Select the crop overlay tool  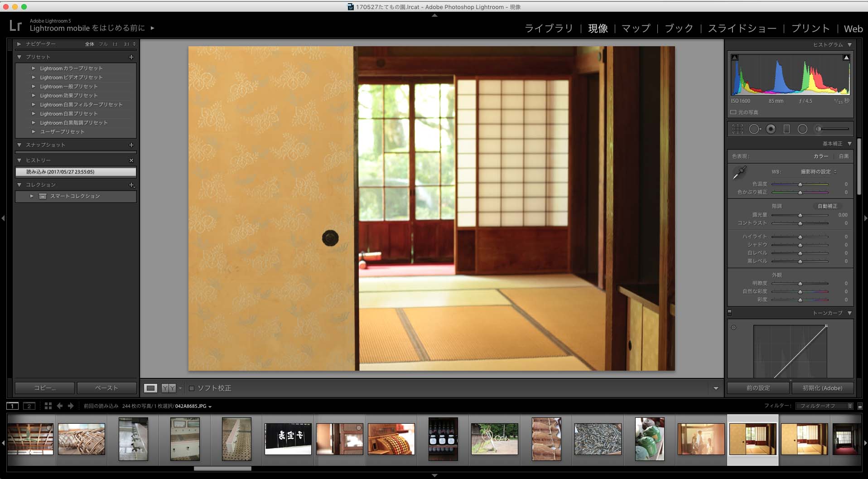(738, 129)
